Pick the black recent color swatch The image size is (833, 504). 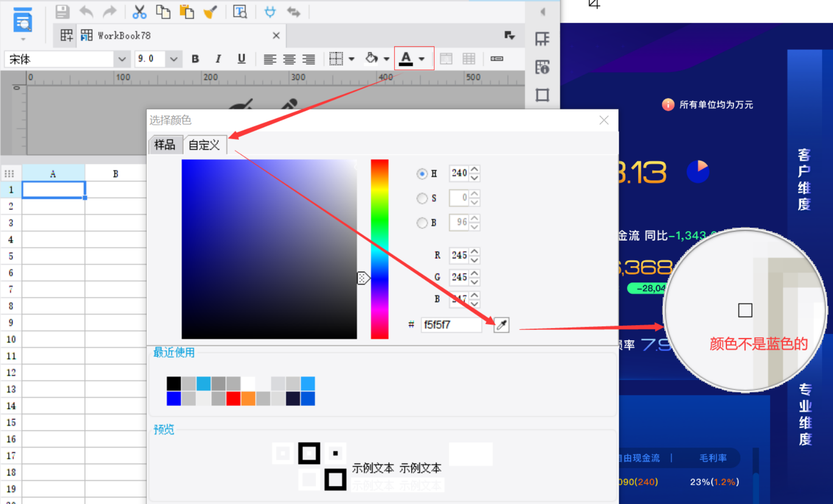point(174,384)
